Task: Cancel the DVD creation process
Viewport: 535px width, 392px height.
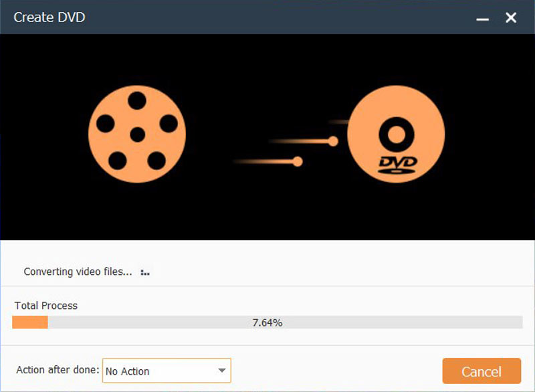Action: tap(481, 371)
